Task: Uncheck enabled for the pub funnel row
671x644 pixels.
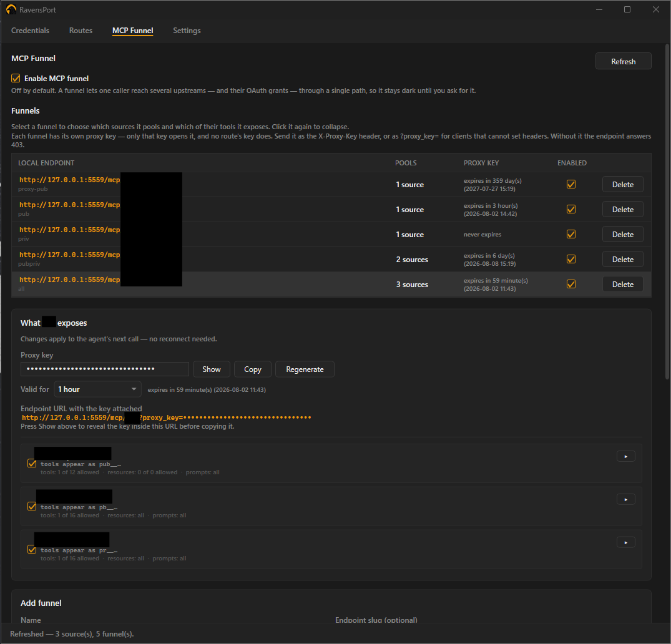Action: click(x=571, y=209)
